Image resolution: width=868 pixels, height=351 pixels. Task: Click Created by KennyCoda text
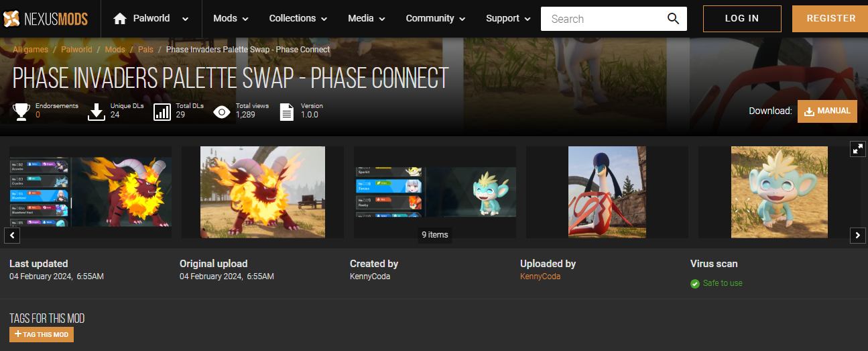pyautogui.click(x=370, y=277)
